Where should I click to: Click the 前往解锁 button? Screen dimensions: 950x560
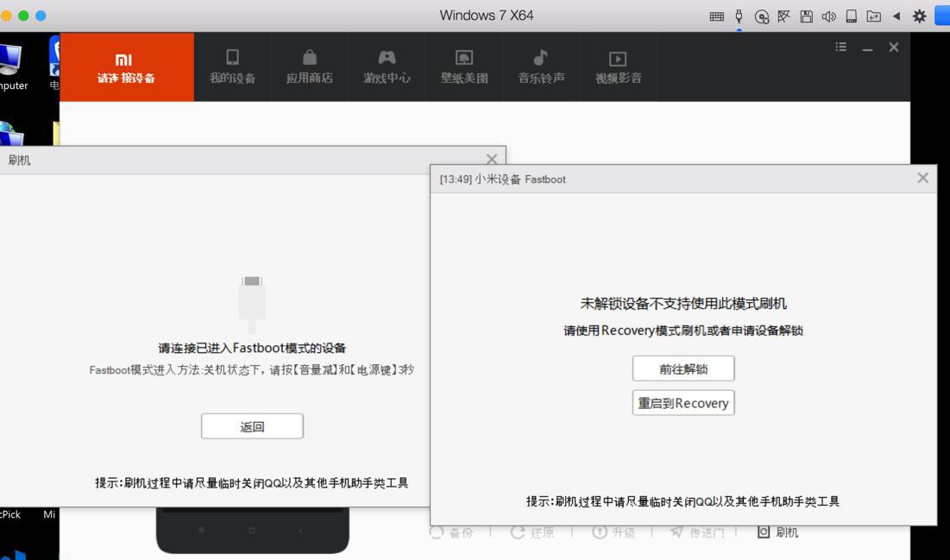tap(683, 368)
